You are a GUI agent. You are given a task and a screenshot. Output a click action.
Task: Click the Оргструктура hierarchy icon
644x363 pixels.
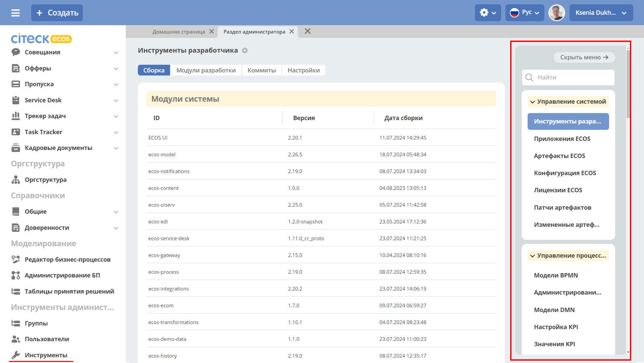(x=16, y=179)
